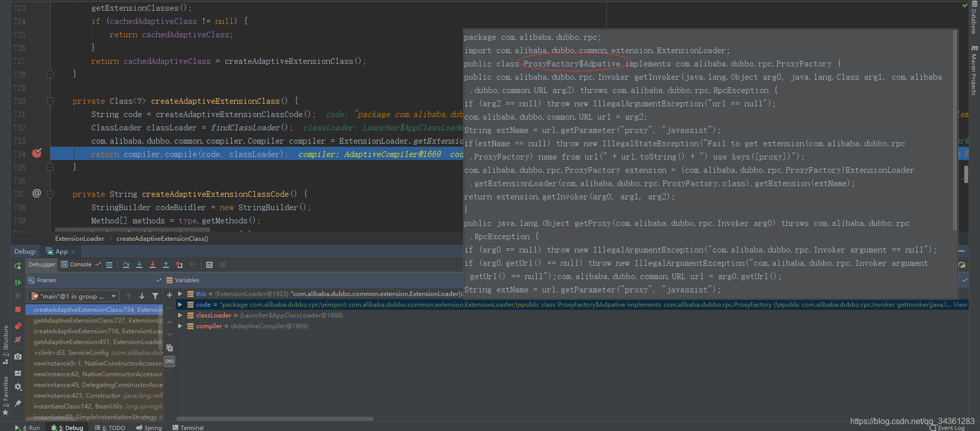The image size is (980, 431).
Task: Open the Database side panel
Action: coord(974,18)
